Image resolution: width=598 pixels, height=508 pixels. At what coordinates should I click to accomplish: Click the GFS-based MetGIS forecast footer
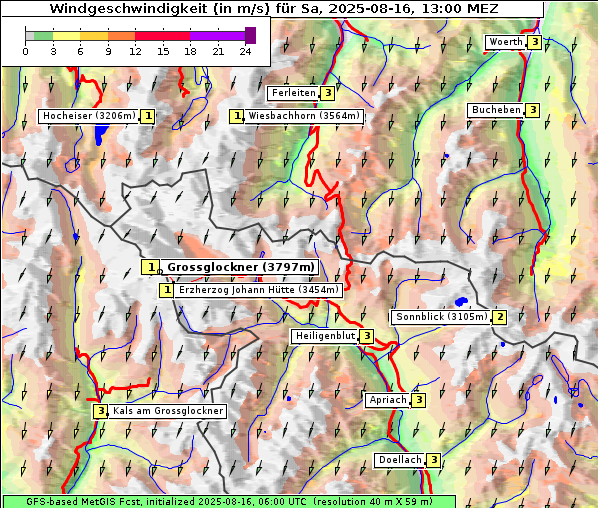[229, 502]
